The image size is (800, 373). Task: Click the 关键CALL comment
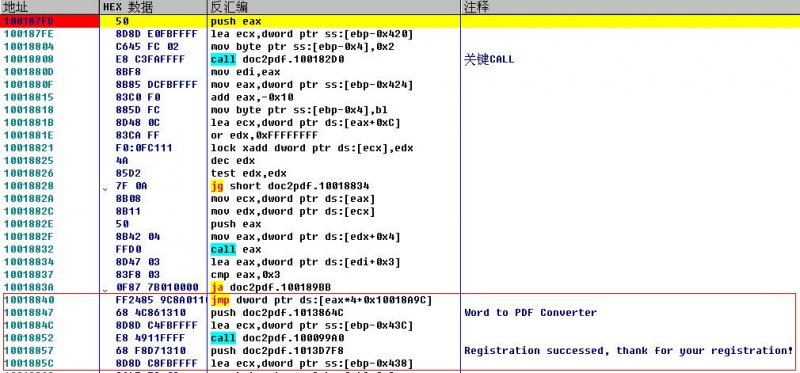pyautogui.click(x=489, y=60)
